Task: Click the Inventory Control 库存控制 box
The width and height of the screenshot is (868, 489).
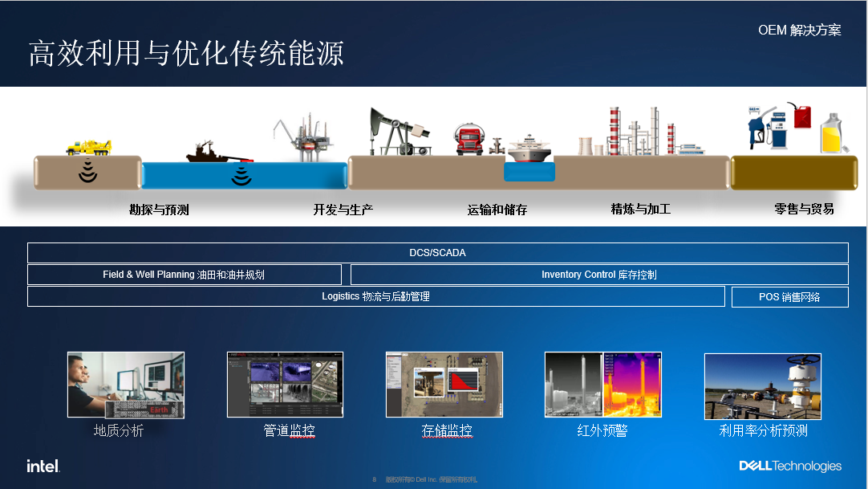Action: (x=598, y=275)
